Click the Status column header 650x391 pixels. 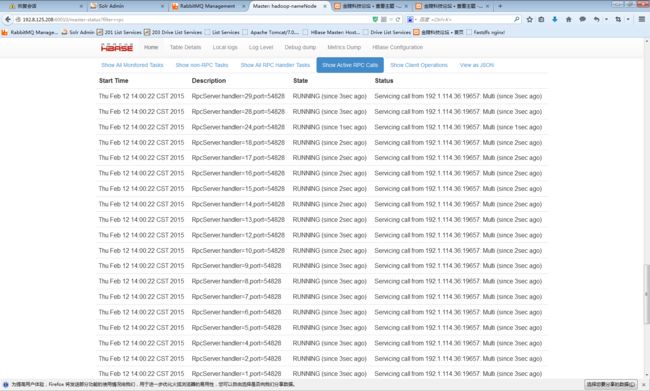tap(384, 81)
